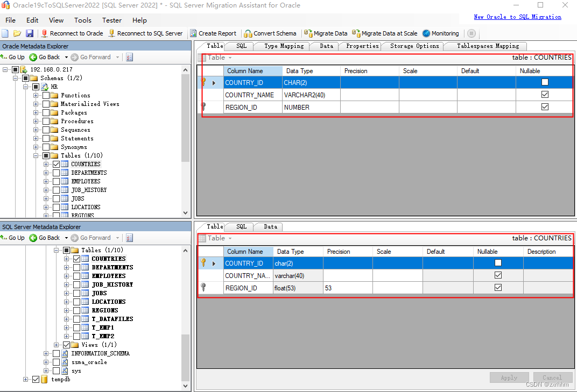The image size is (577, 392).
Task: Click Migrate Data at Scale button
Action: [384, 33]
